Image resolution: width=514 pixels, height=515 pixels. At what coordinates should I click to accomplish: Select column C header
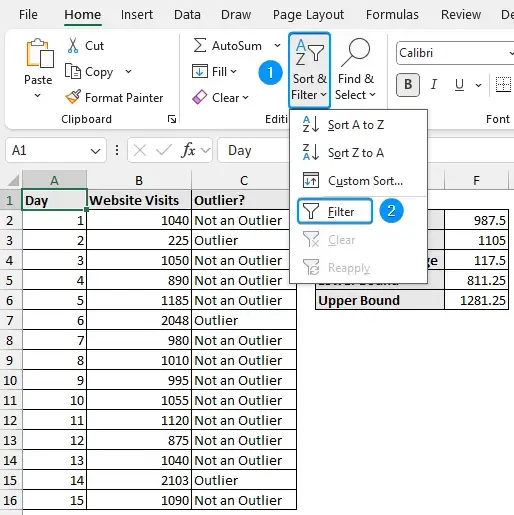click(x=244, y=180)
